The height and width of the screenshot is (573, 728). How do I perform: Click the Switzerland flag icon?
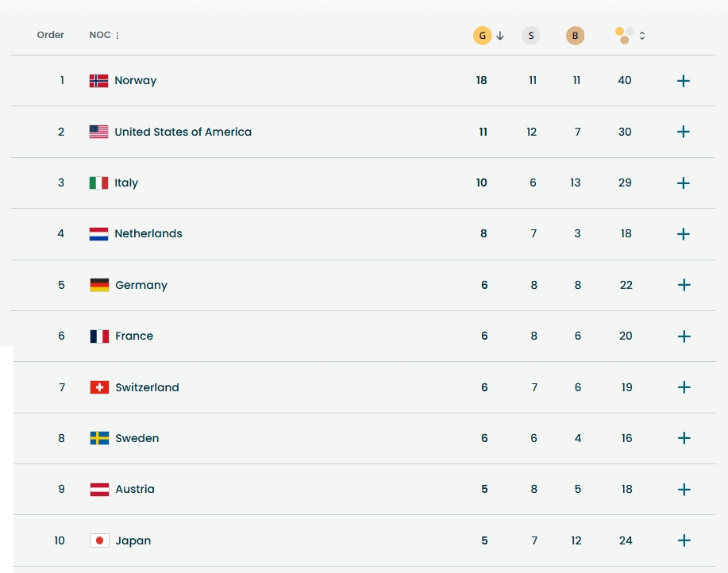coord(99,387)
